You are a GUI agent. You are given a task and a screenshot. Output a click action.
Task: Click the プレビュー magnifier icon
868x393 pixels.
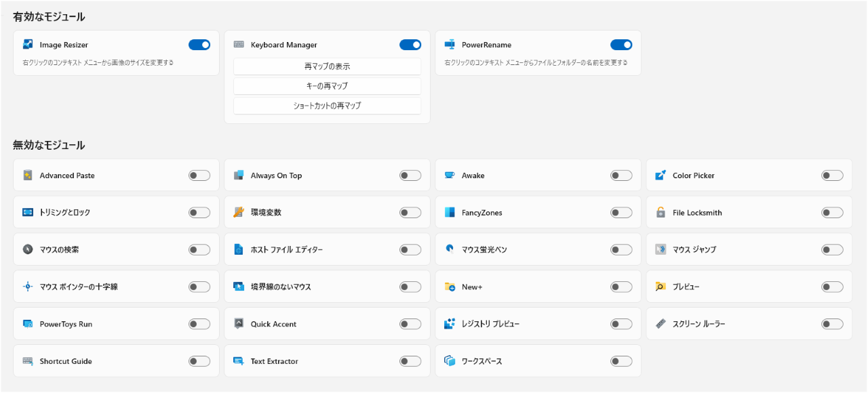click(660, 287)
